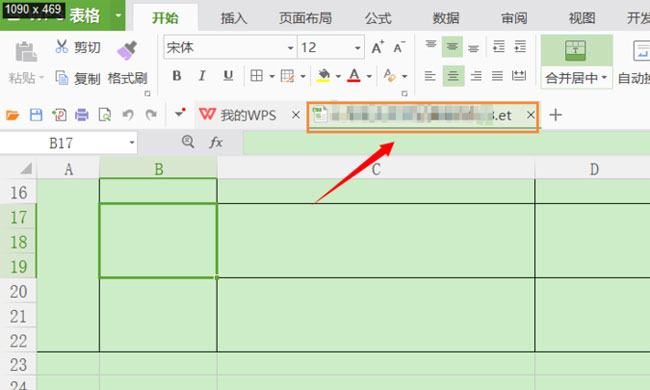Click the Cut scissors icon
The height and width of the screenshot is (390, 650).
tap(61, 46)
